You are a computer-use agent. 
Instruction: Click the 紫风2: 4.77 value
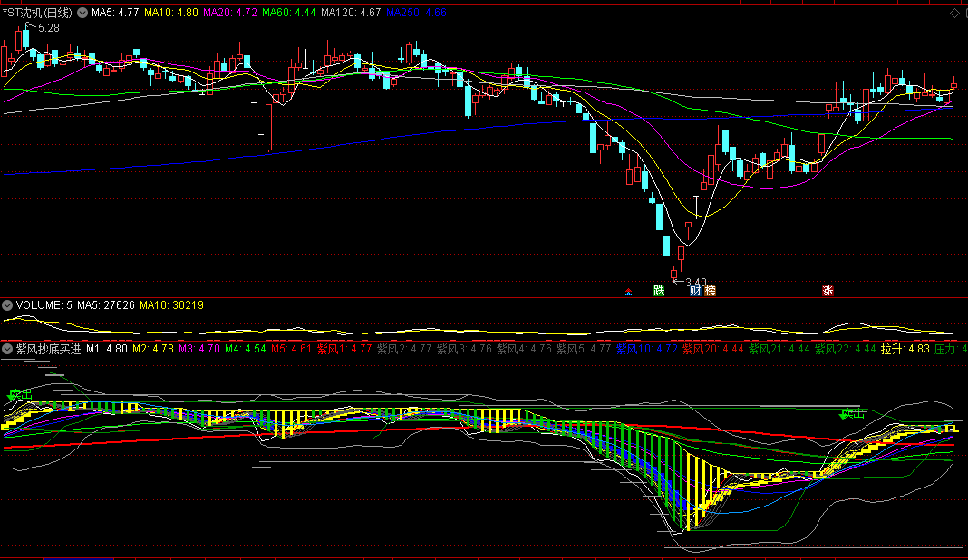(404, 349)
